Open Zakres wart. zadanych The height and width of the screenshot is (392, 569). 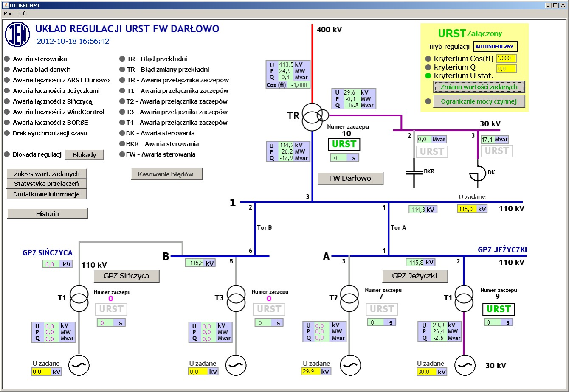(x=47, y=174)
